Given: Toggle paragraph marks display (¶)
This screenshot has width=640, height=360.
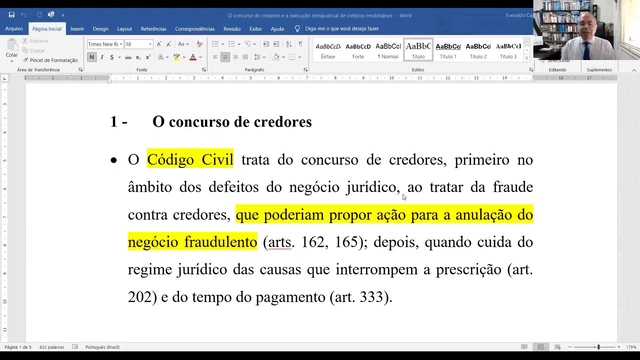Looking at the screenshot, I should [x=300, y=44].
